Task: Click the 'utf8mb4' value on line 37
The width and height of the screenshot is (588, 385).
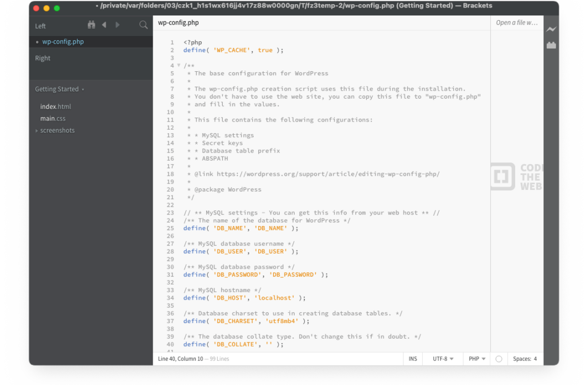Action: pyautogui.click(x=282, y=321)
